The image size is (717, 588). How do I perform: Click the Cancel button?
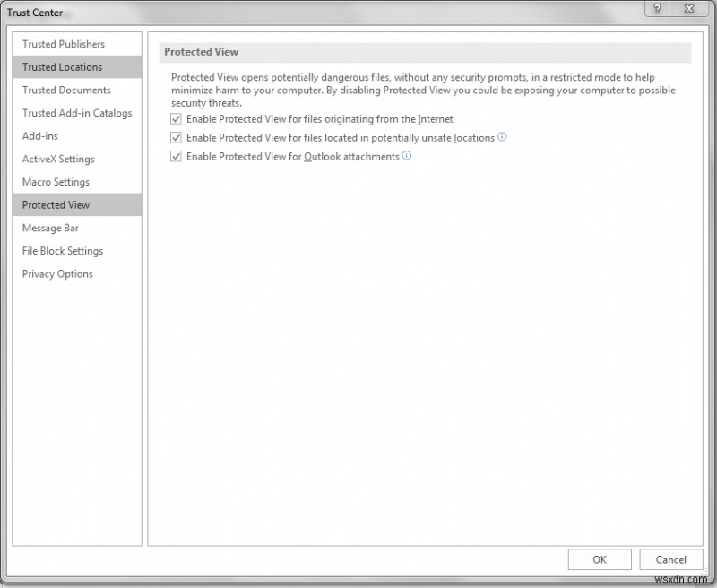point(670,559)
